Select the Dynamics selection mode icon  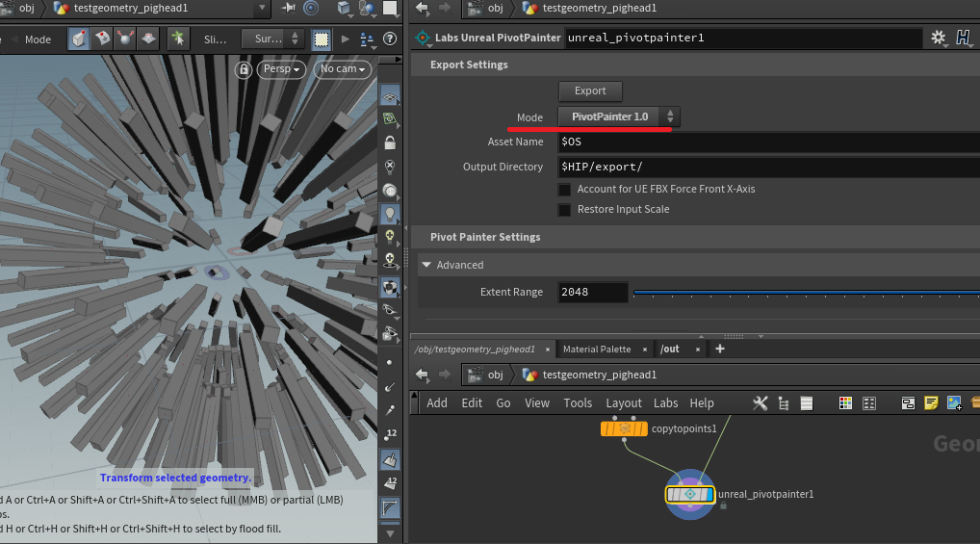pyautogui.click(x=125, y=39)
